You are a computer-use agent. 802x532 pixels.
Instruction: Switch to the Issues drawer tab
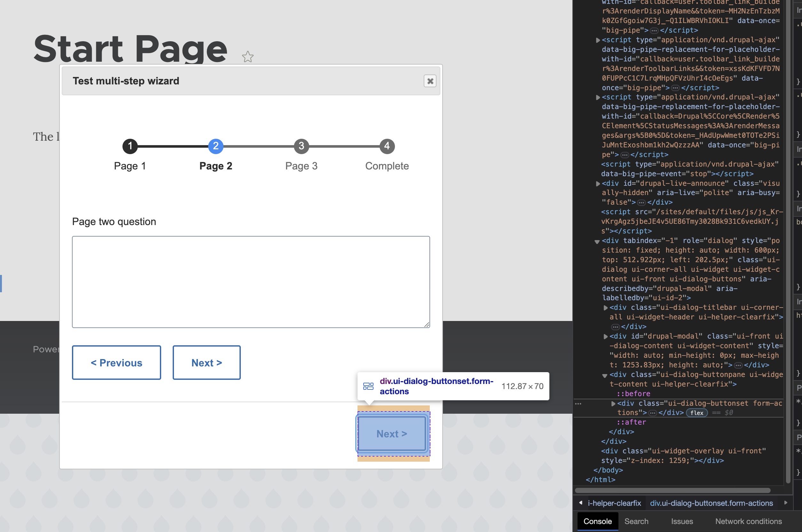(x=681, y=521)
